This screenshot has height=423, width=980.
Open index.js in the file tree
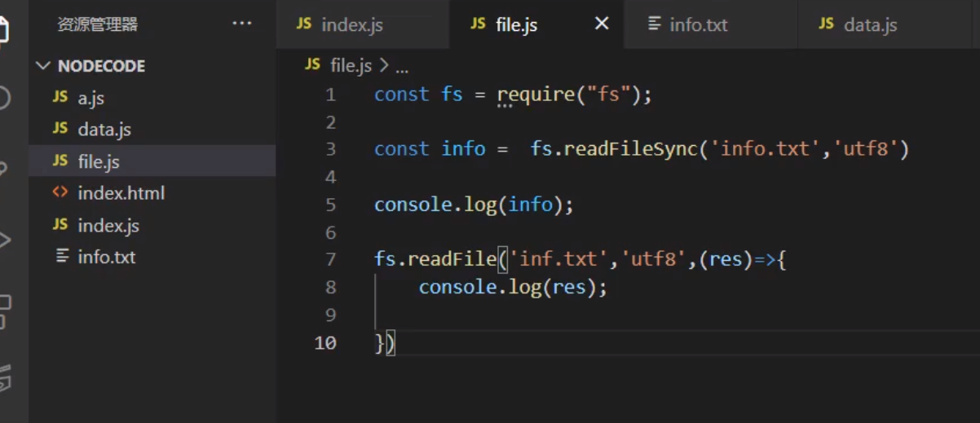(152, 225)
